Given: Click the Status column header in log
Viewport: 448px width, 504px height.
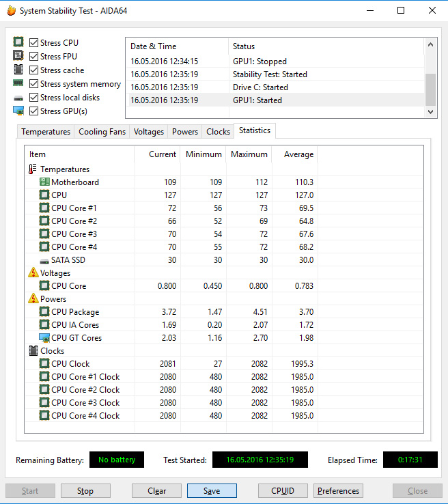Looking at the screenshot, I should [326, 46].
